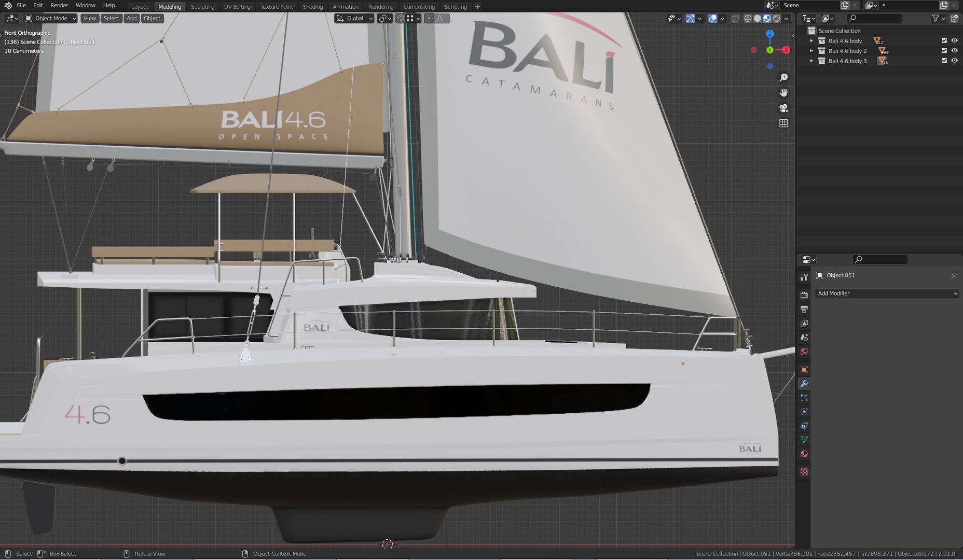Open the Physics properties tab

pyautogui.click(x=804, y=412)
